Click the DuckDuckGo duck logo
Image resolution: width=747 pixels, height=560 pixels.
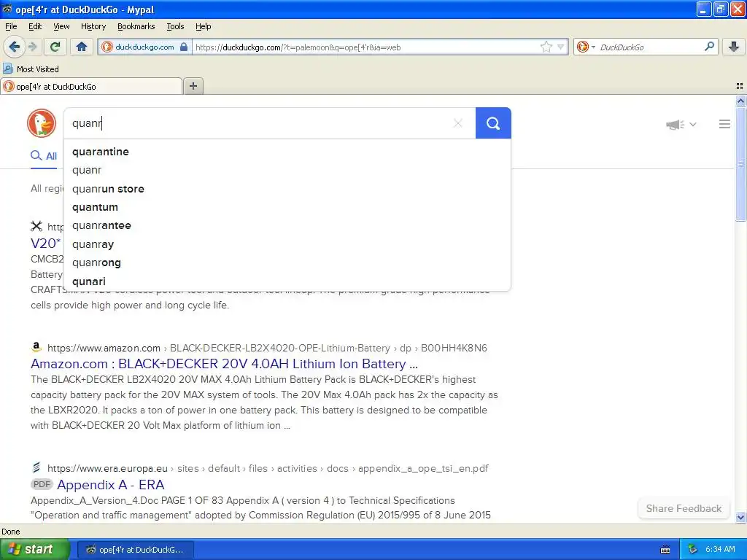42,123
